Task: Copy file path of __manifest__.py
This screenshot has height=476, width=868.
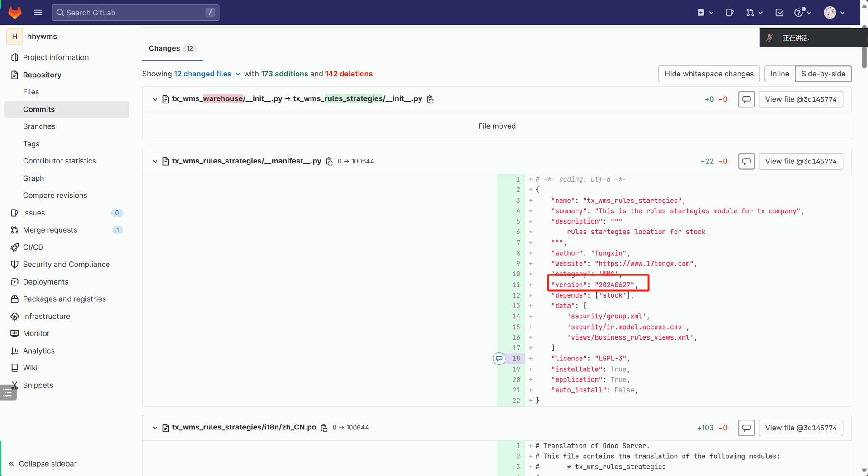Action: [330, 161]
